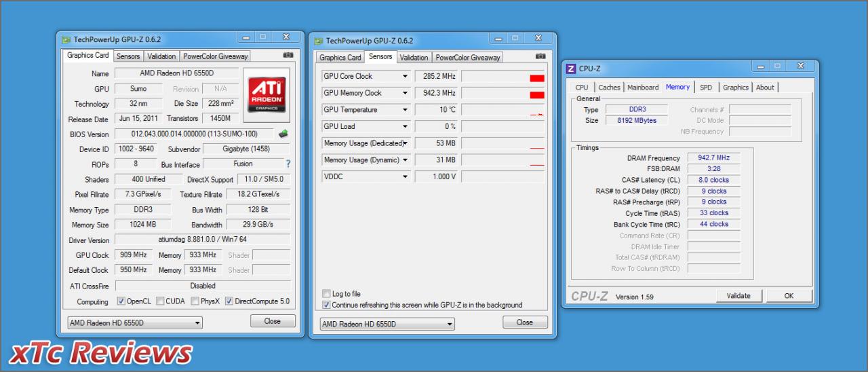The width and height of the screenshot is (868, 372).
Task: Toggle the DirectCompute 5.0 checkbox
Action: (x=229, y=301)
